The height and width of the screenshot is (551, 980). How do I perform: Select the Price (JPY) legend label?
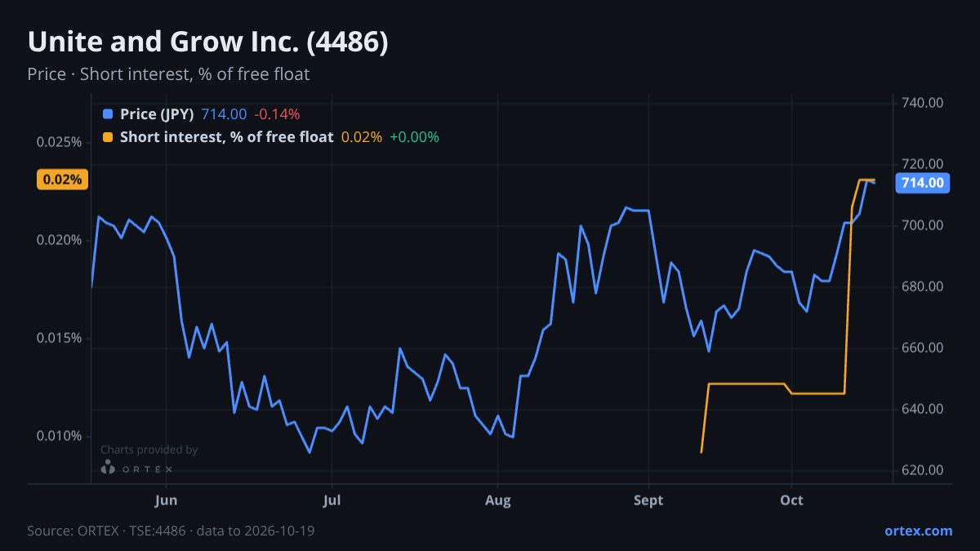pos(157,114)
